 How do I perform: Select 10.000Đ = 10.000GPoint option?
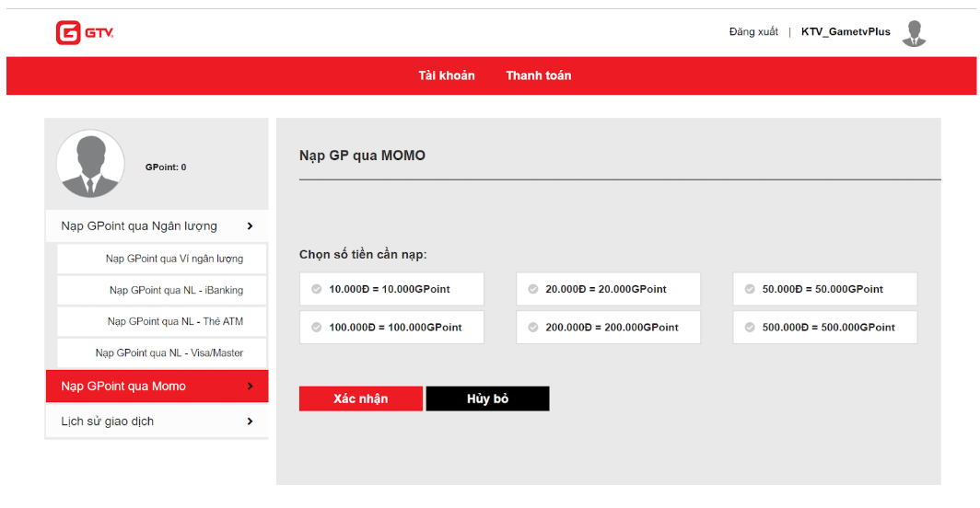(391, 289)
